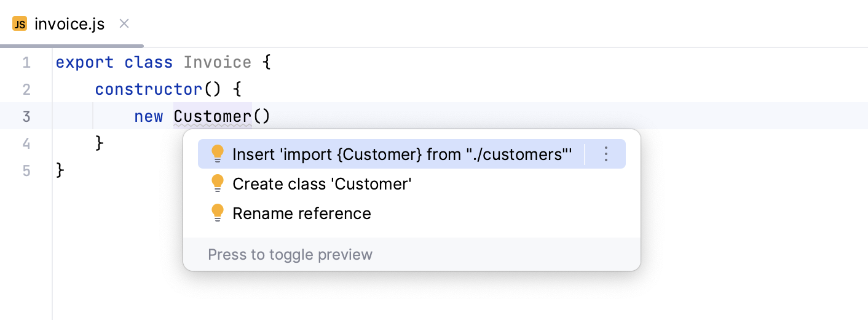Click line number 3 in the gutter

26,116
